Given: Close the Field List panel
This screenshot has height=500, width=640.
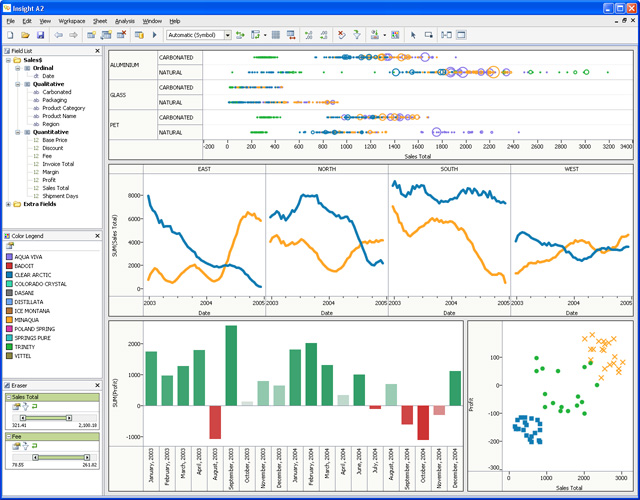Looking at the screenshot, I should (97, 50).
